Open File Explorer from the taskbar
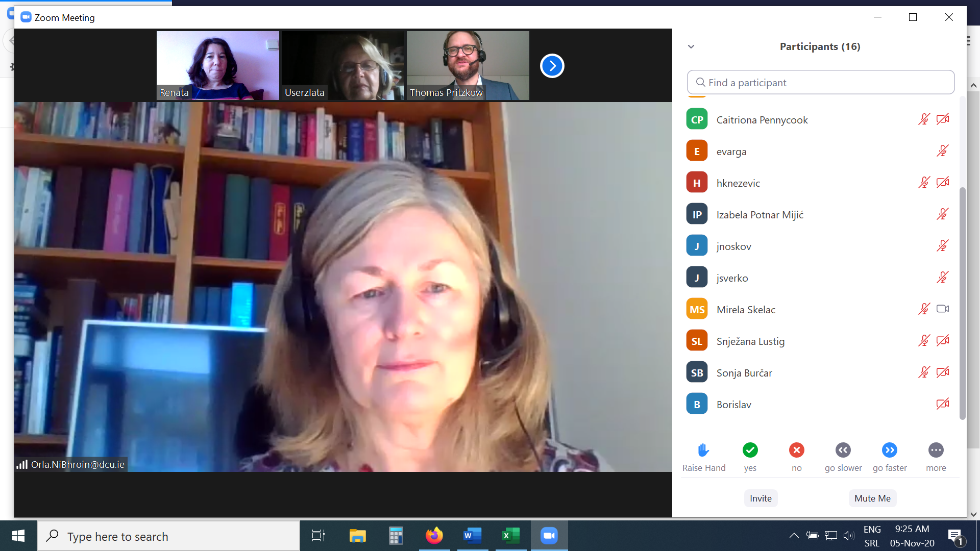 (x=357, y=536)
